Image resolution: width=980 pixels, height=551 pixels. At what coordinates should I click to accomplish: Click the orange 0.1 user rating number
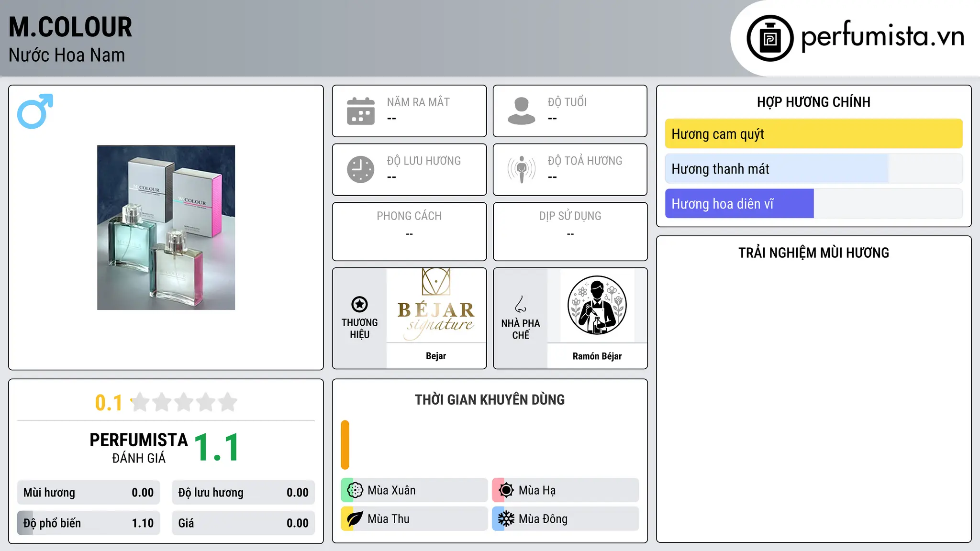[x=109, y=403]
